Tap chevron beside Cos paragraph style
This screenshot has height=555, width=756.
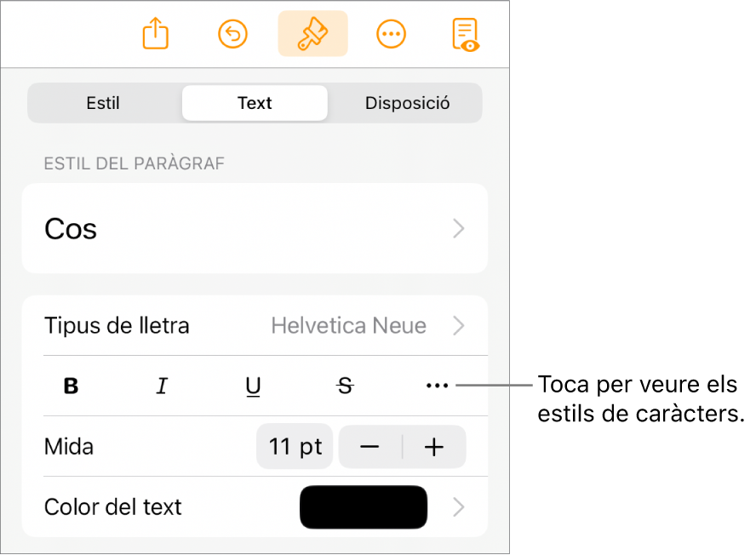pos(459,229)
